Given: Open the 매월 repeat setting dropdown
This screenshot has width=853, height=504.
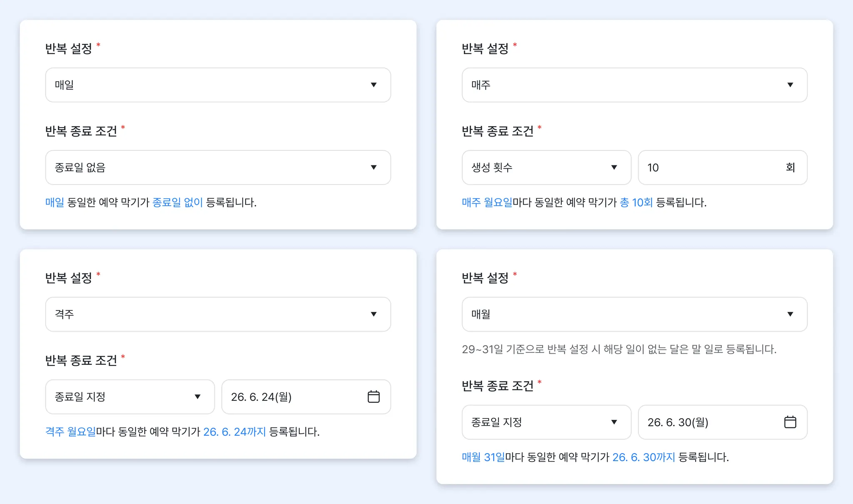Looking at the screenshot, I should click(x=634, y=314).
